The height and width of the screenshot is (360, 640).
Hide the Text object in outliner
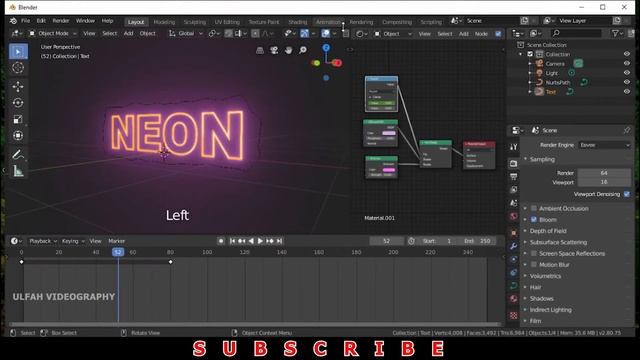[627, 91]
